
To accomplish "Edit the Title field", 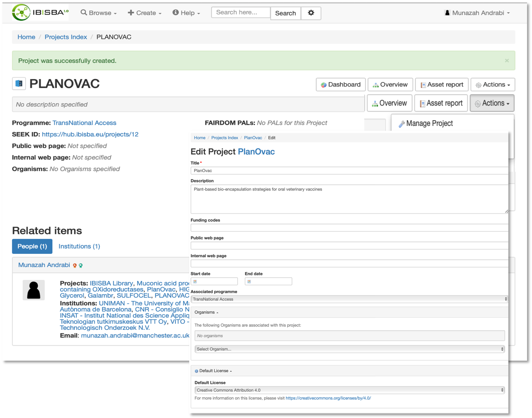I will (349, 171).
